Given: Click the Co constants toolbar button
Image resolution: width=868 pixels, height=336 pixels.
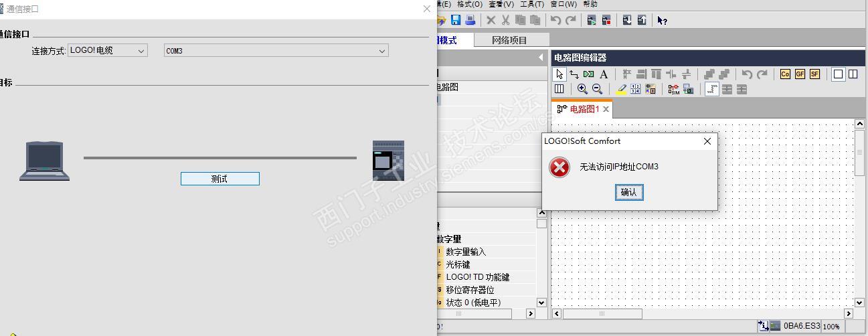Looking at the screenshot, I should pos(785,74).
